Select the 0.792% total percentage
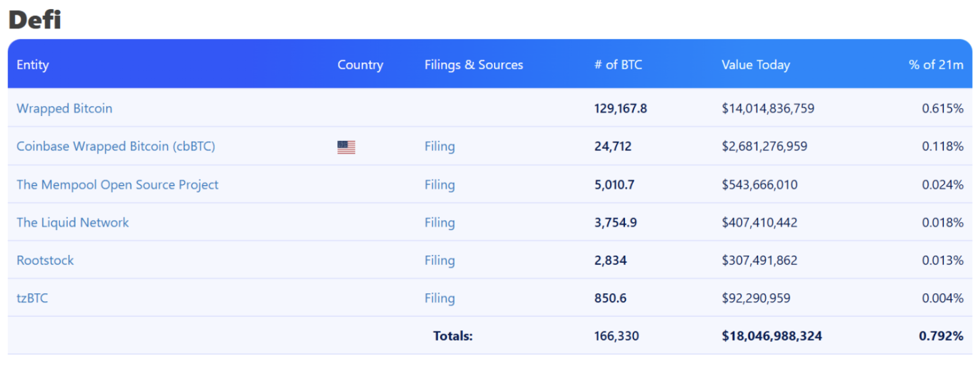980x369 pixels. coord(941,336)
